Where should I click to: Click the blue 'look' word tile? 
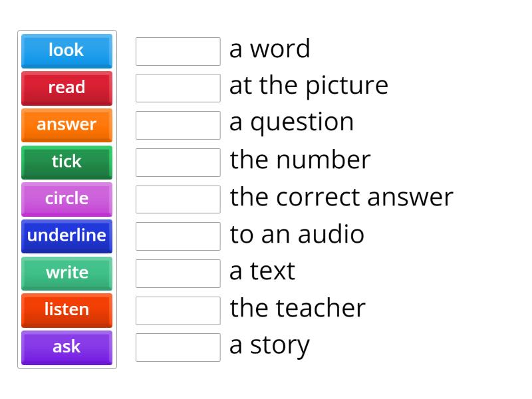coord(66,51)
